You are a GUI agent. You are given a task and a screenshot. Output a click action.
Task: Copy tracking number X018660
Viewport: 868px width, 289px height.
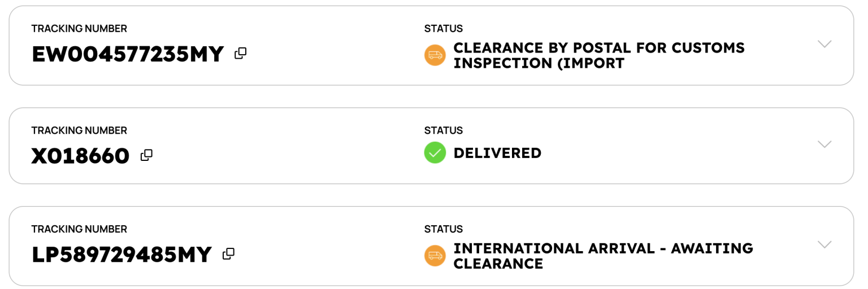tap(146, 155)
